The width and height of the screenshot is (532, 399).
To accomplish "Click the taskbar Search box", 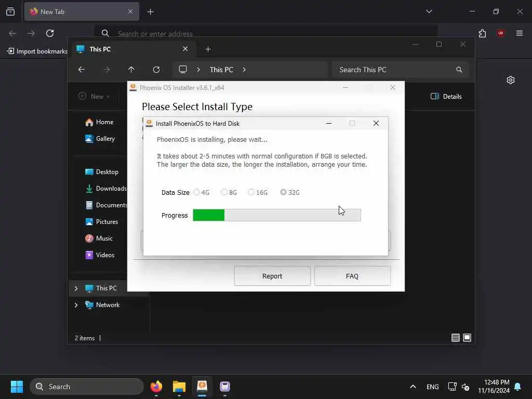I will 87,387.
